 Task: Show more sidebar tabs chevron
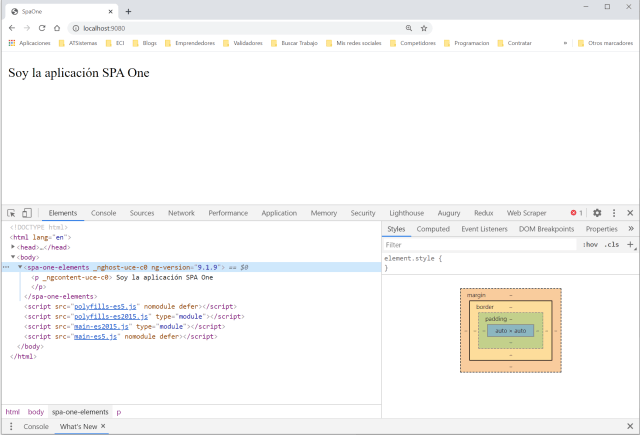click(x=631, y=229)
